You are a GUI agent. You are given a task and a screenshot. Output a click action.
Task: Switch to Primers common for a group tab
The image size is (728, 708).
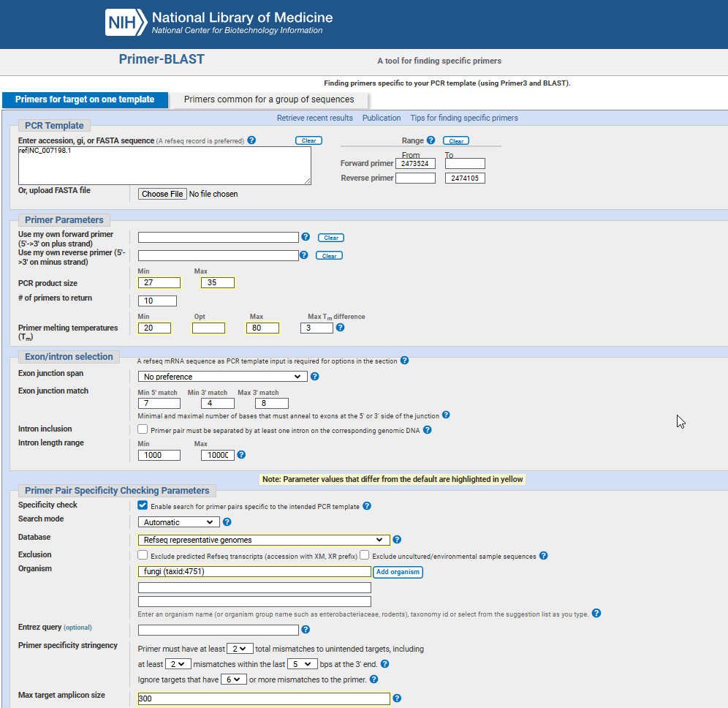point(269,99)
